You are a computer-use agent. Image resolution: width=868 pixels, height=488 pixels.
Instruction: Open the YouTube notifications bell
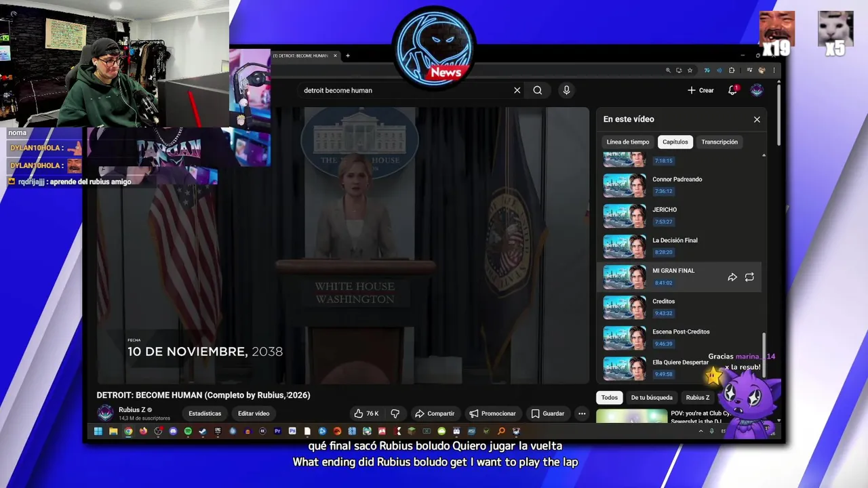pyautogui.click(x=732, y=90)
